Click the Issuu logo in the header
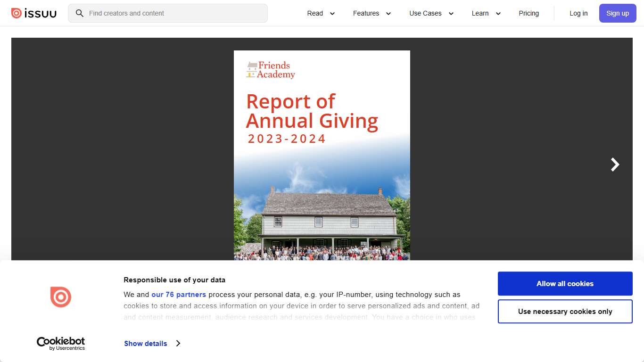Image resolution: width=644 pixels, height=362 pixels. pos(33,13)
